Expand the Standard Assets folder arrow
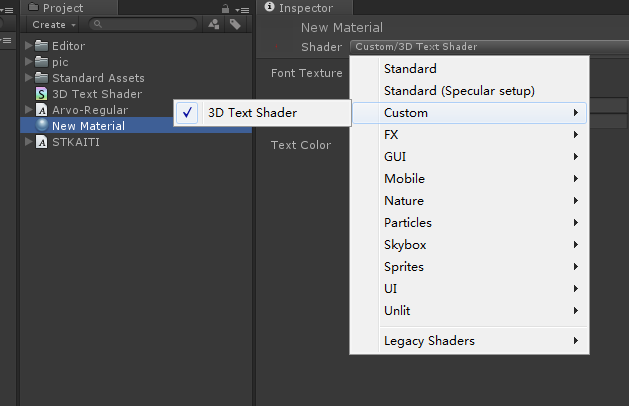The height and width of the screenshot is (406, 629). point(28,77)
